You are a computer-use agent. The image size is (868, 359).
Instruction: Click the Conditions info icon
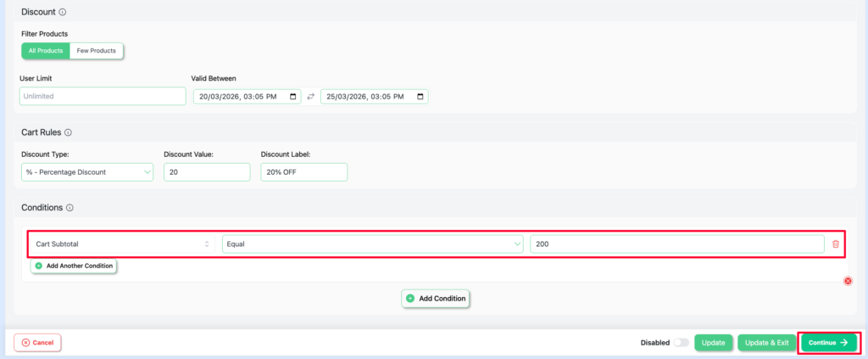point(70,207)
